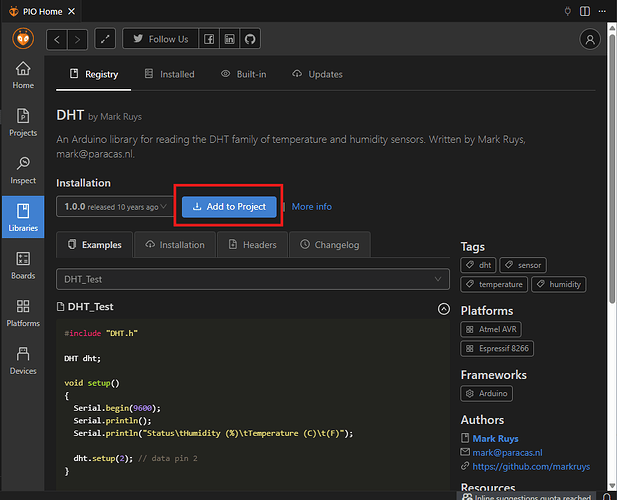The height and width of the screenshot is (500, 617).
Task: Collapse the DHT_Test code section
Action: pos(443,309)
